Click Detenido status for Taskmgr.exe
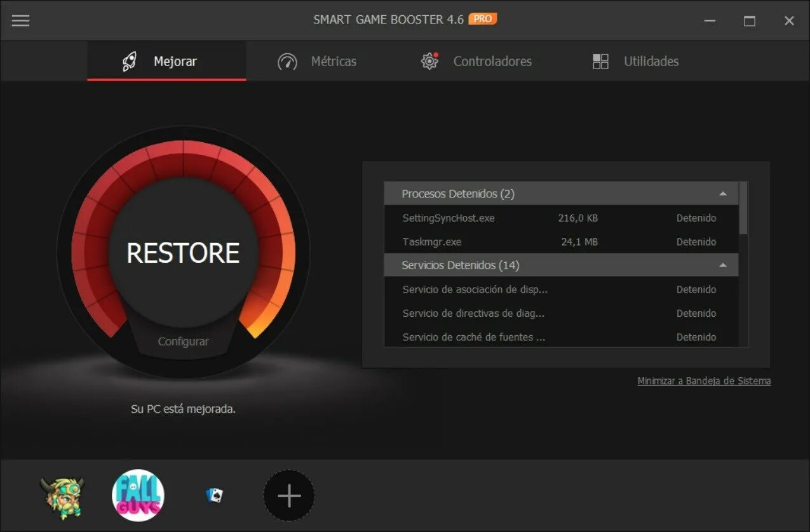 [x=696, y=242]
